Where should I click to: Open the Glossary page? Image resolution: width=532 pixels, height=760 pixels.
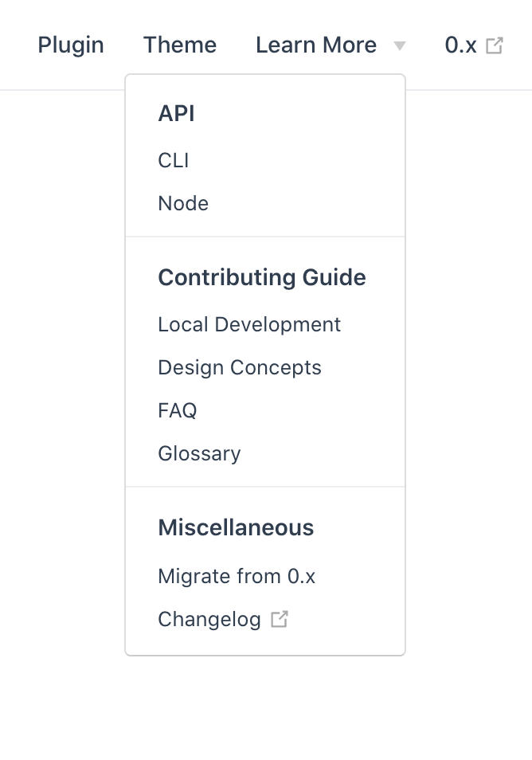[x=199, y=453]
